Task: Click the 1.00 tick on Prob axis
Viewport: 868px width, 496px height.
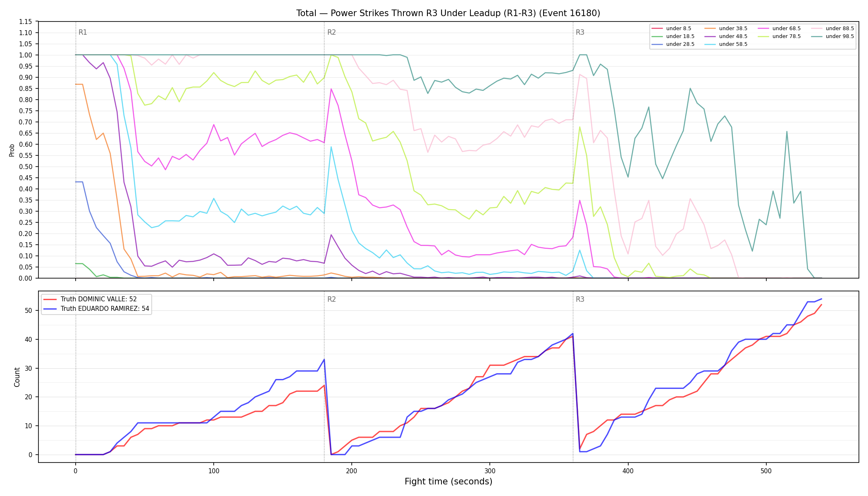Action: (x=26, y=55)
